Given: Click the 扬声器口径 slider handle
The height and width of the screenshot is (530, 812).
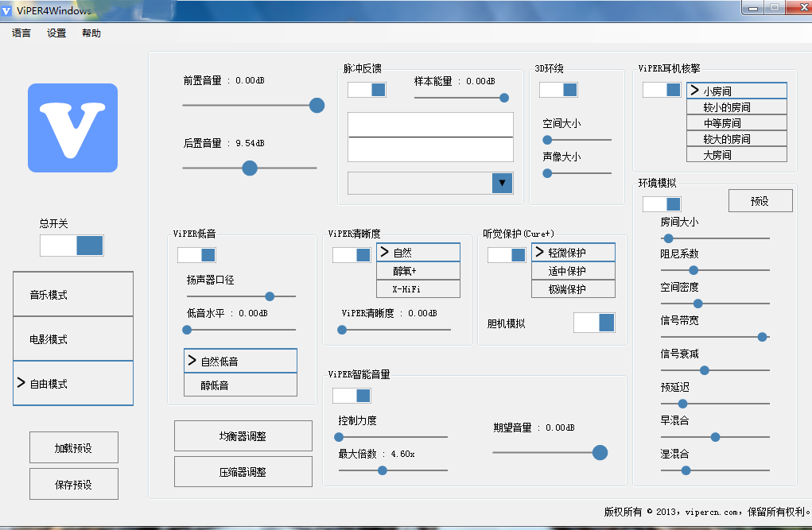Looking at the screenshot, I should [x=270, y=296].
